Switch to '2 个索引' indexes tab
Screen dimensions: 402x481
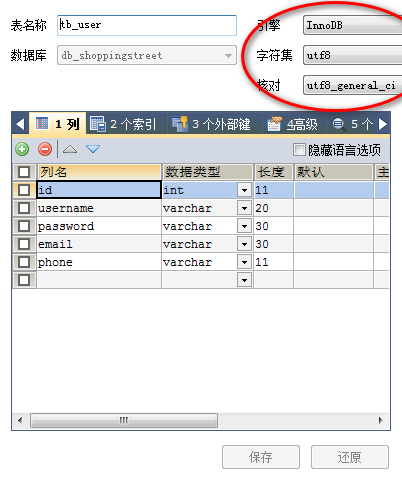pyautogui.click(x=123, y=124)
